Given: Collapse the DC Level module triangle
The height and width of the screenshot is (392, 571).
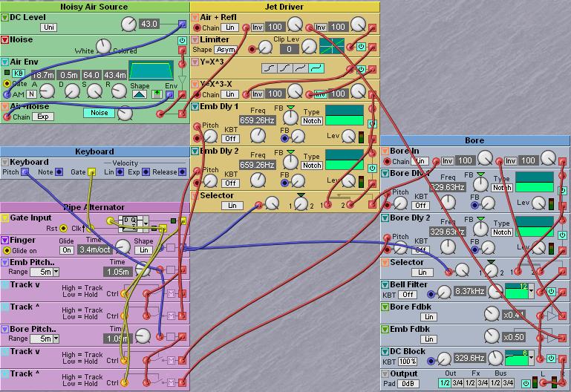Looking at the screenshot, I should (5, 17).
